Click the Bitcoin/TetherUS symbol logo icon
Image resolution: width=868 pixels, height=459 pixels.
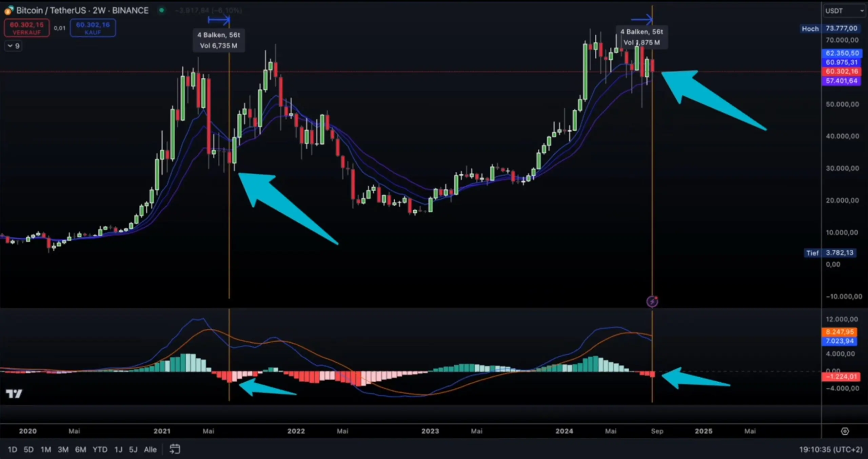9,11
